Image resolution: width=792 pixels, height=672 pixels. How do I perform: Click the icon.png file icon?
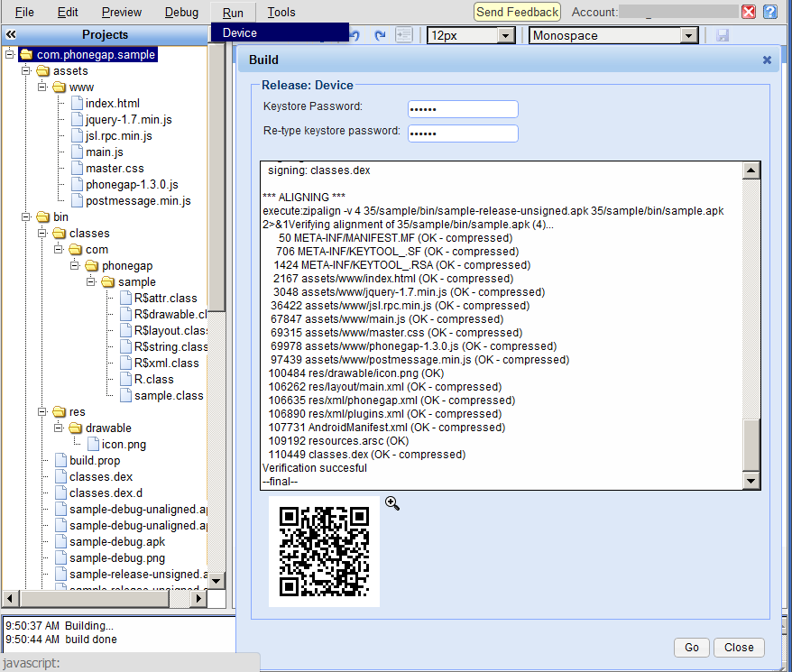93,445
